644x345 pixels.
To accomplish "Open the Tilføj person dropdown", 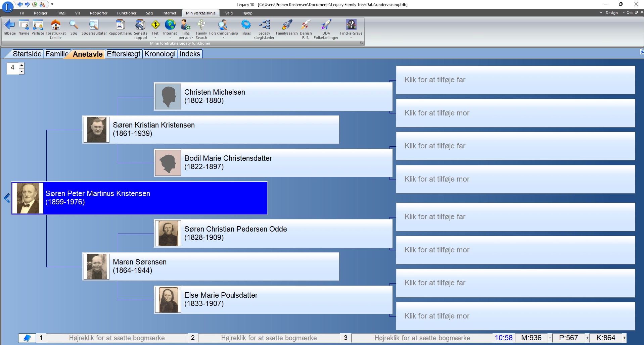I will pyautogui.click(x=192, y=38).
